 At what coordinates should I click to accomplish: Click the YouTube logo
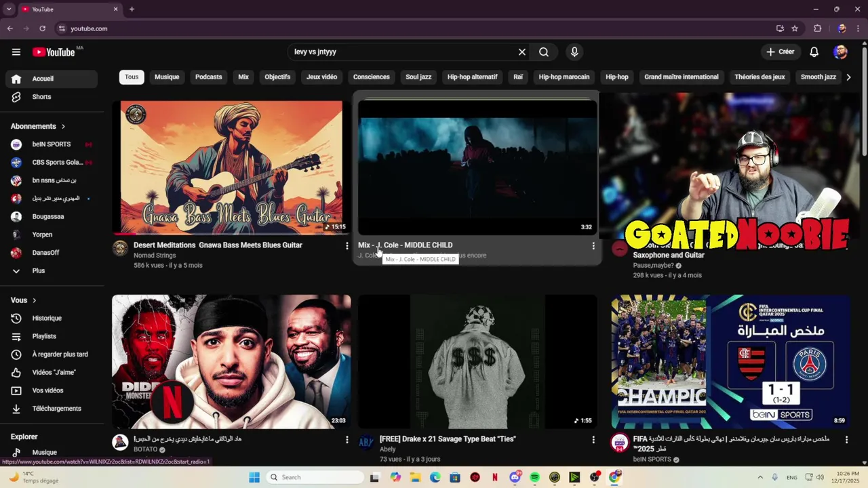[x=54, y=52]
